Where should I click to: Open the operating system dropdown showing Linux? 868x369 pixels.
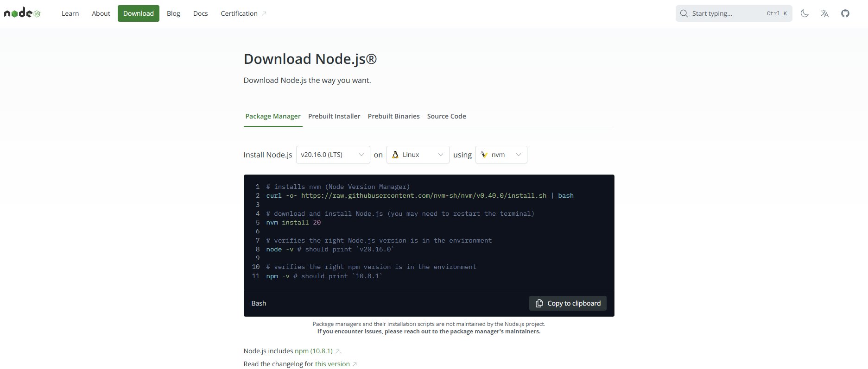coord(418,155)
